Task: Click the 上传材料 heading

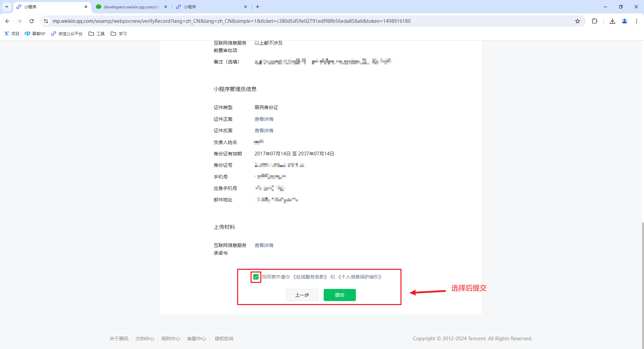Action: click(224, 227)
